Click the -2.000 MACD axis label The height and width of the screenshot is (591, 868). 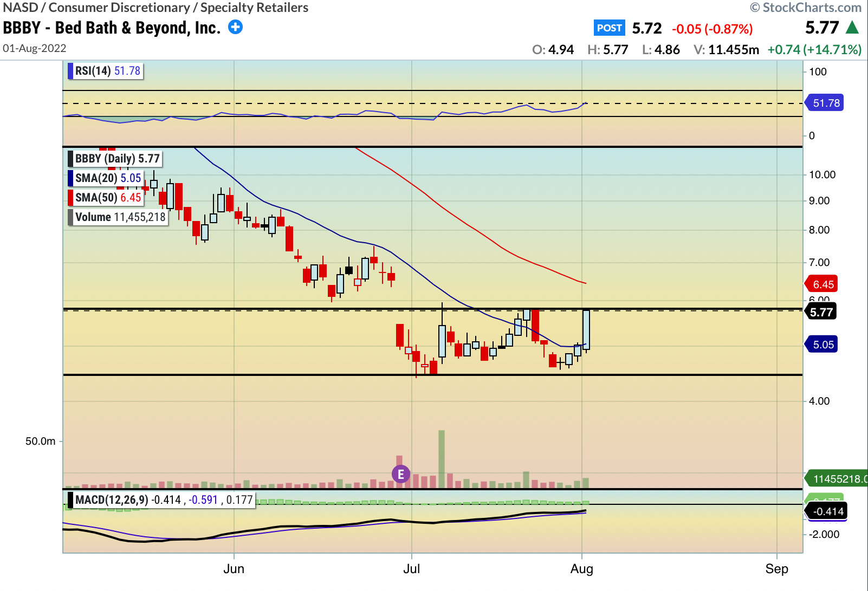(x=824, y=534)
